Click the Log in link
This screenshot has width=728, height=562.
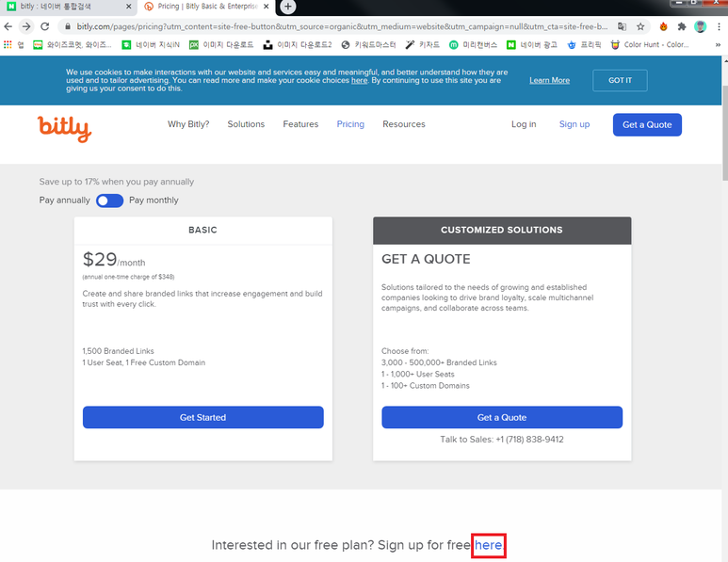click(524, 124)
